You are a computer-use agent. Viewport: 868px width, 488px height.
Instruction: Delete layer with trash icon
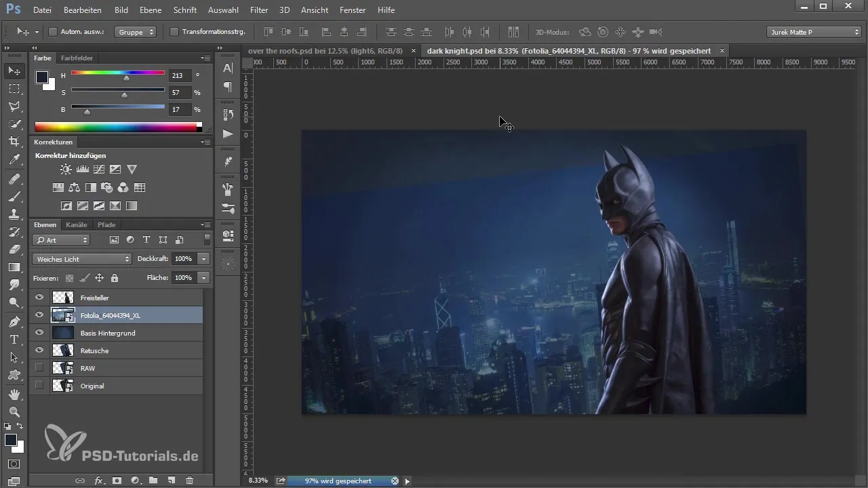pos(190,480)
